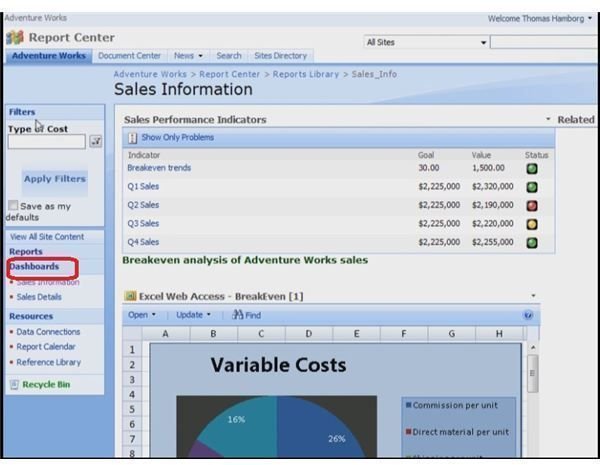Select column H header in spreadsheet
This screenshot has height=465, width=600.
coord(499,334)
